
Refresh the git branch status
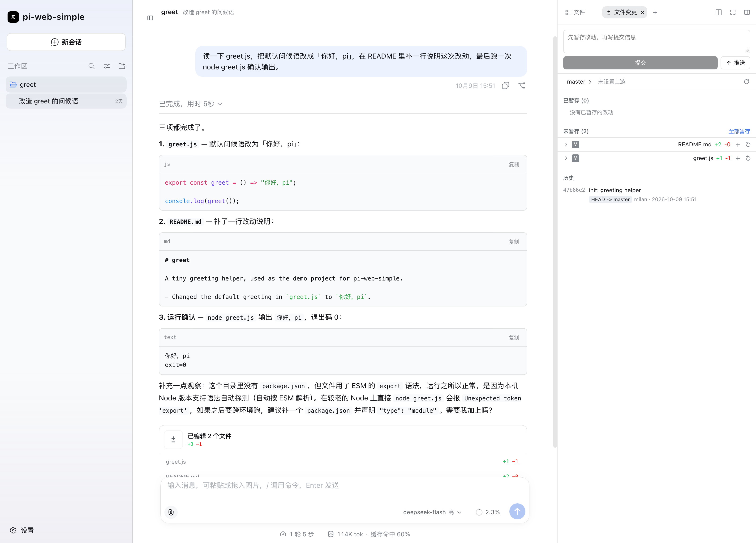click(x=746, y=82)
